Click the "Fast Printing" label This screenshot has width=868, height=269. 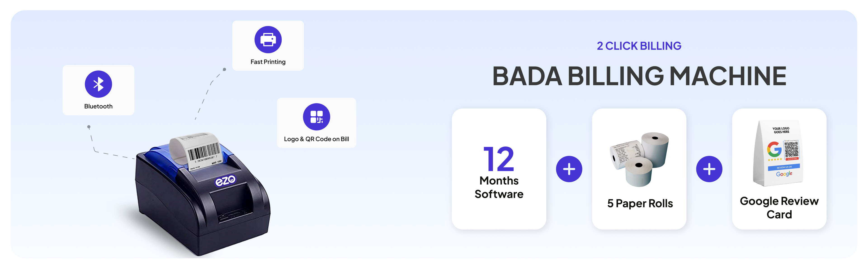click(268, 62)
